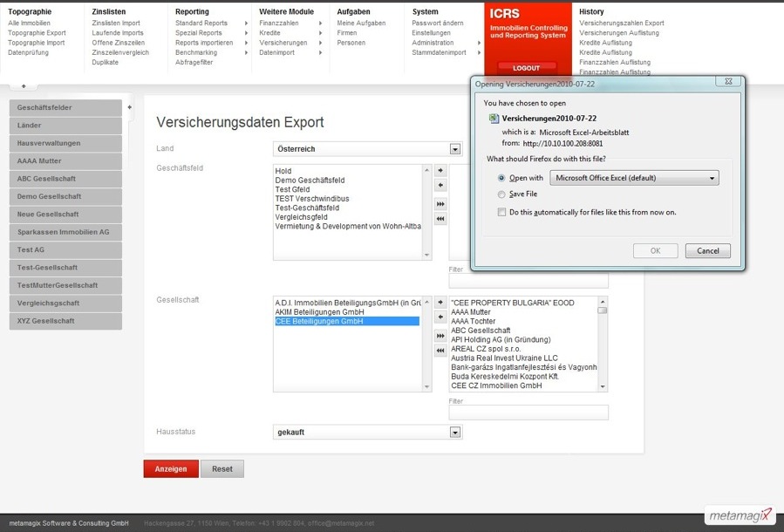Viewport: 784px width, 532px height.
Task: Expand Finanzzahlen submenu arrow
Action: [x=320, y=23]
